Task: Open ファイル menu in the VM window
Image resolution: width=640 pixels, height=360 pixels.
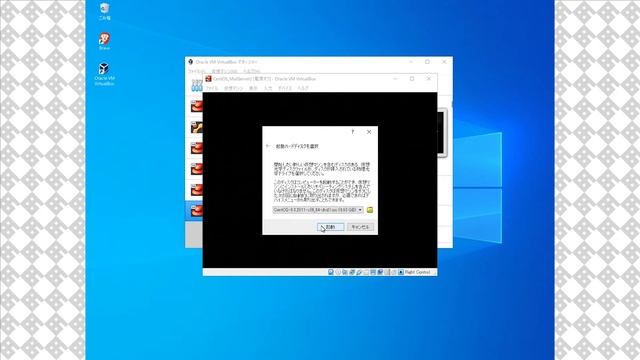Action: pos(211,88)
